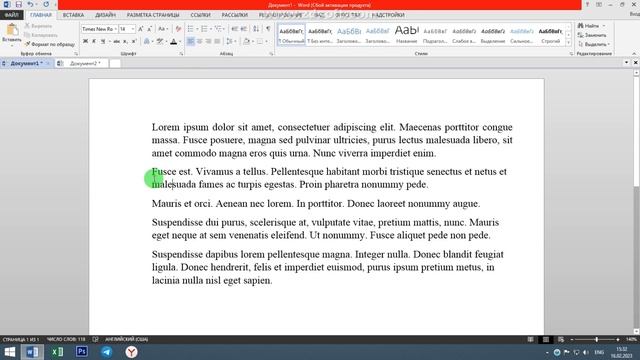Click the numbered list icon

(204, 29)
